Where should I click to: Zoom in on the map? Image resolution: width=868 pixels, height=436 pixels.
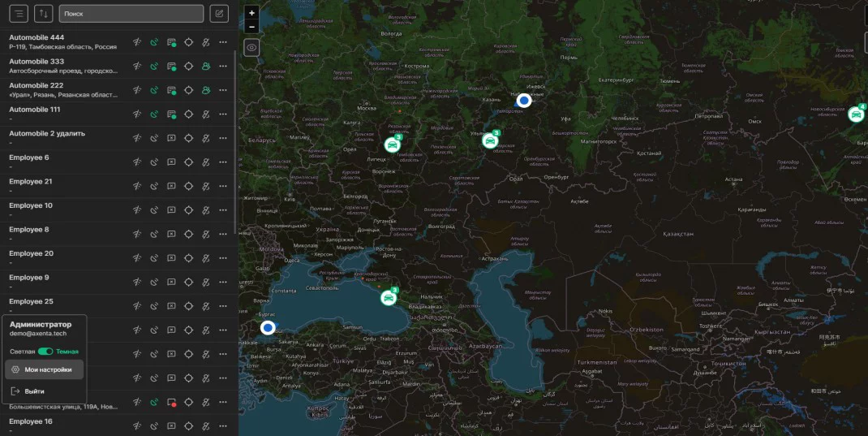pyautogui.click(x=251, y=13)
